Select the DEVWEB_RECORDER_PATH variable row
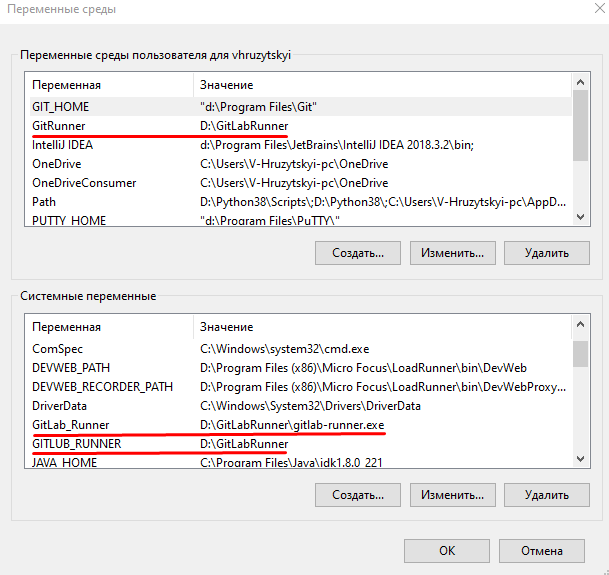The width and height of the screenshot is (609, 575). (x=301, y=387)
